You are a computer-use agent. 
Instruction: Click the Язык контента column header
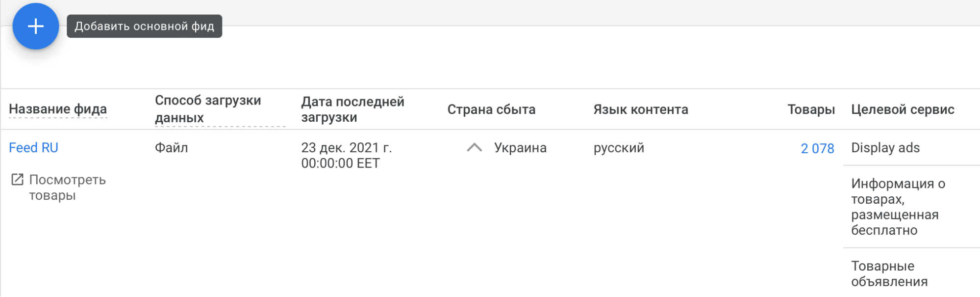click(x=640, y=109)
